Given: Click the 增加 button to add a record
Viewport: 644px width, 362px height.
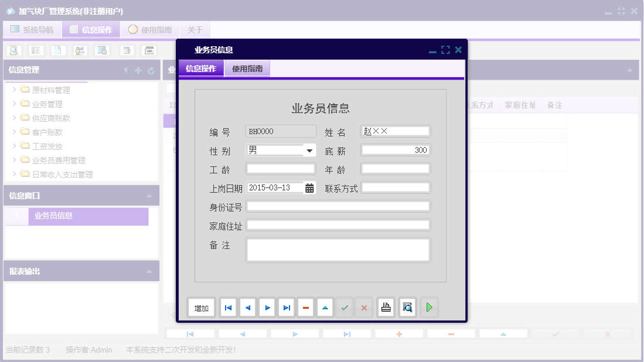Looking at the screenshot, I should (201, 307).
